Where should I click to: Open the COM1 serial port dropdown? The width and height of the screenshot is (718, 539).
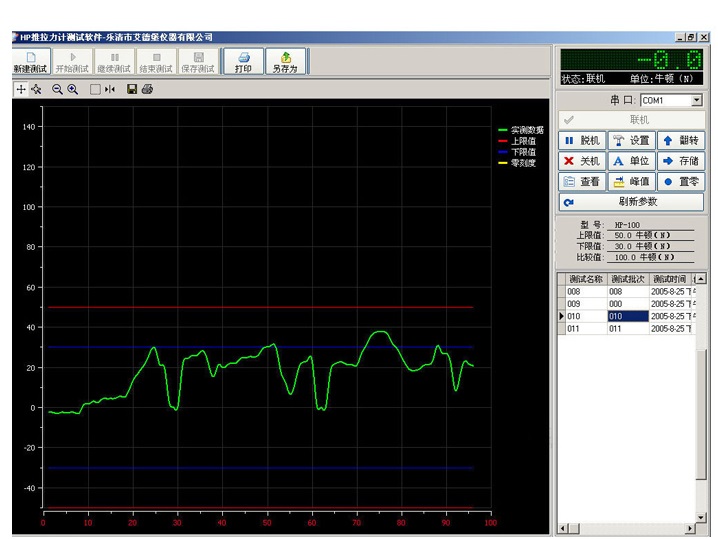pyautogui.click(x=696, y=100)
